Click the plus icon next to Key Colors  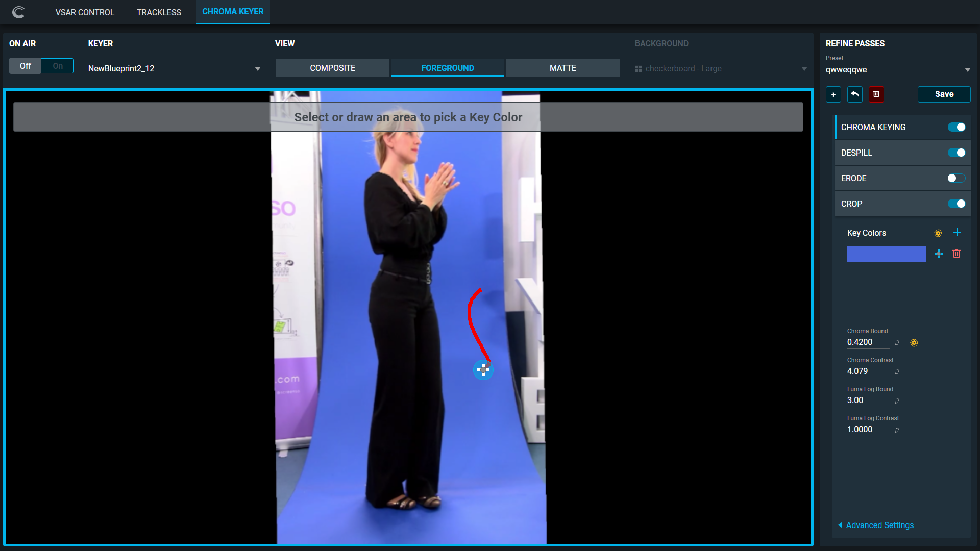(957, 233)
